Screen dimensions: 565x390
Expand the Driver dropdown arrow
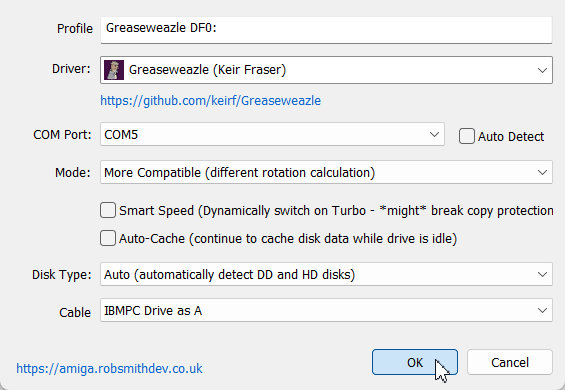coord(542,70)
